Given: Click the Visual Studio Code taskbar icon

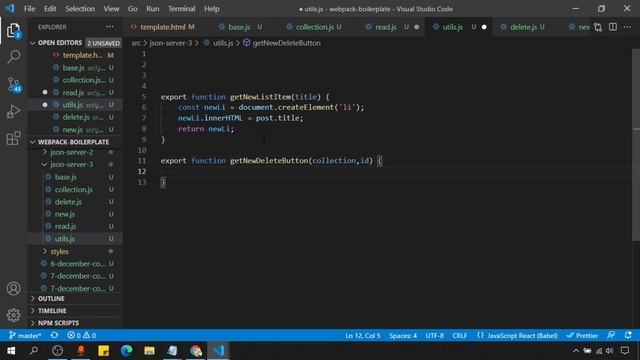Looking at the screenshot, I should tap(219, 351).
